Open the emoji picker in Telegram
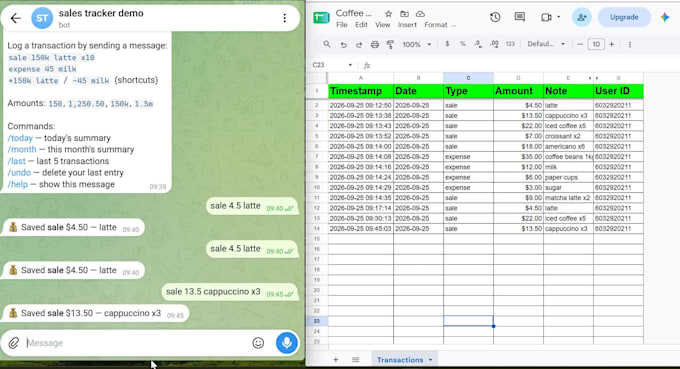The width and height of the screenshot is (680, 369). [258, 343]
